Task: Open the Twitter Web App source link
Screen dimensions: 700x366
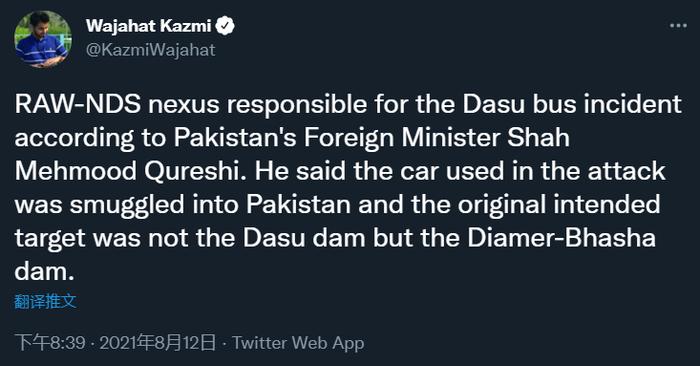Action: coord(298,343)
